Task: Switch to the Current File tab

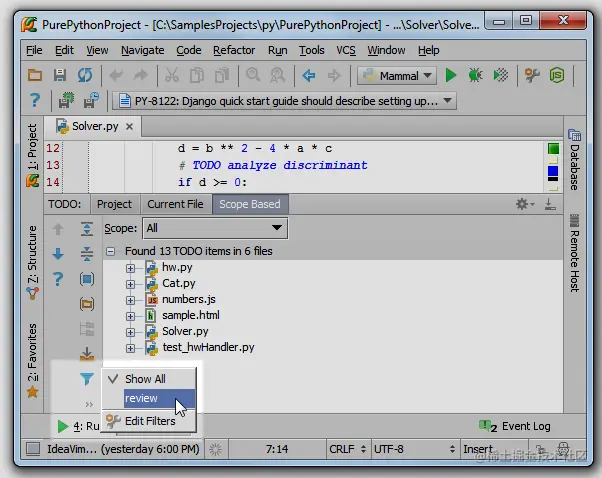Action: coord(175,204)
